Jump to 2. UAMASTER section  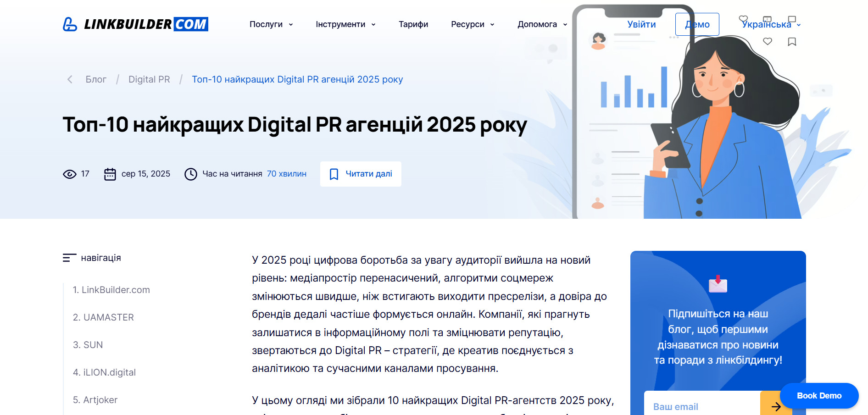click(x=104, y=317)
